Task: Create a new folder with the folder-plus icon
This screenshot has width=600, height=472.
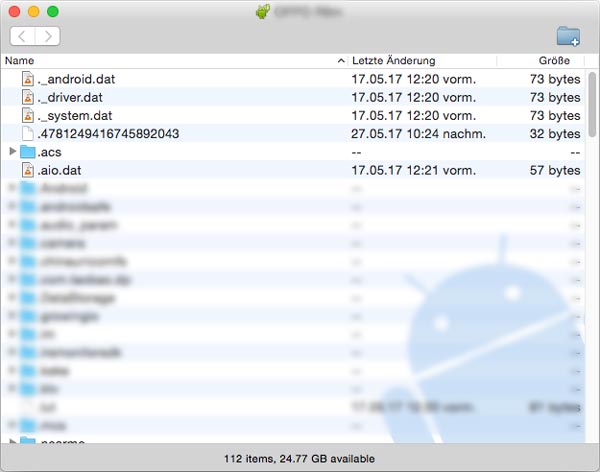Action: [568, 36]
